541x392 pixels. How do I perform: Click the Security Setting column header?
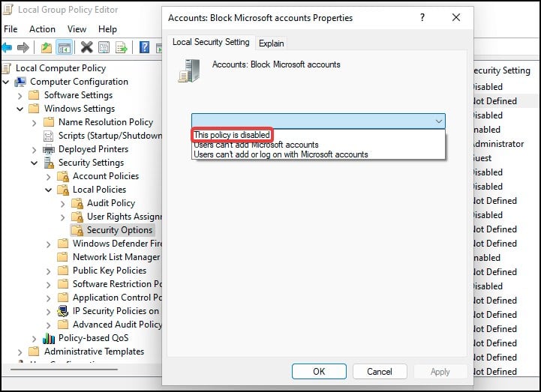(x=503, y=70)
